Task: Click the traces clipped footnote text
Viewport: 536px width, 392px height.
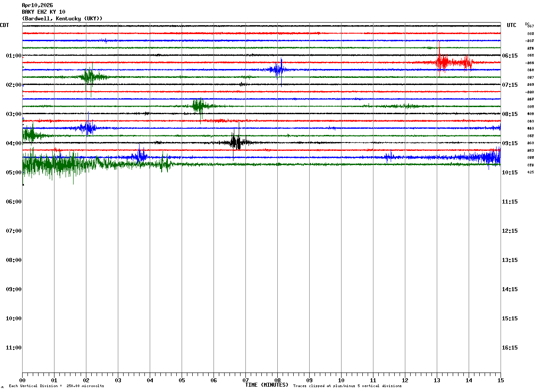Action: [347, 386]
